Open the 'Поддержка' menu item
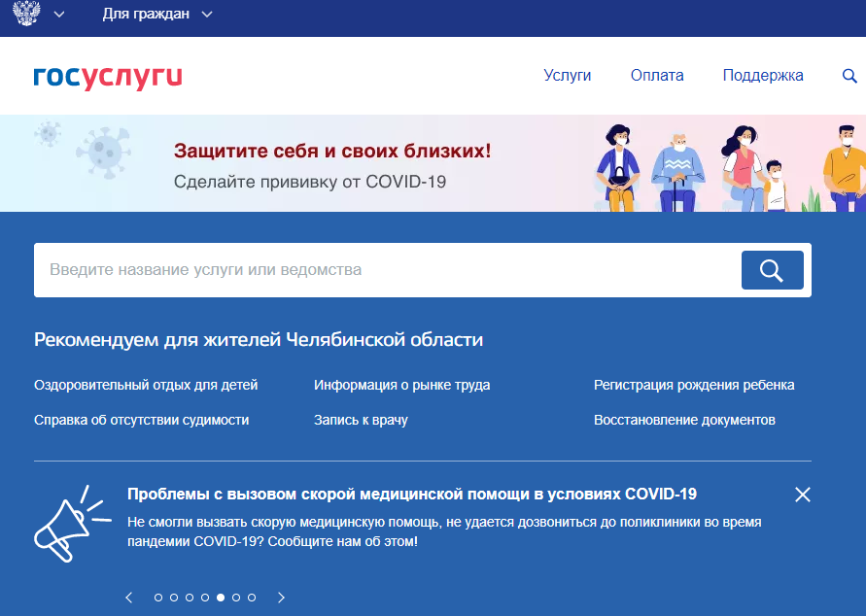 click(x=763, y=76)
